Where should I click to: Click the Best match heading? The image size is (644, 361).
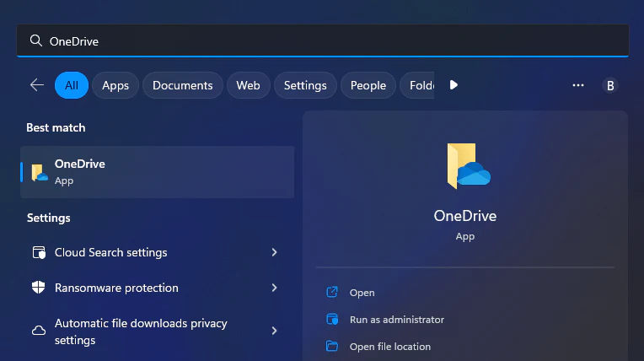56,128
